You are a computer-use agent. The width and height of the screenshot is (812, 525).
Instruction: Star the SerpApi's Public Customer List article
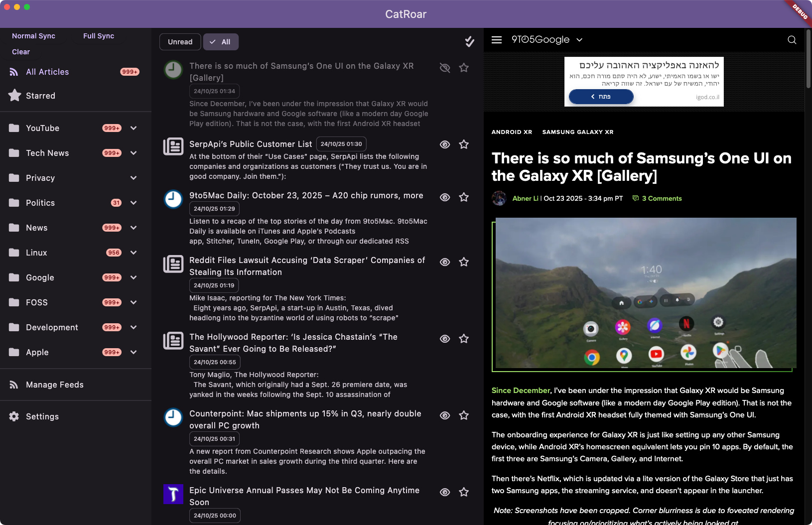pyautogui.click(x=464, y=144)
